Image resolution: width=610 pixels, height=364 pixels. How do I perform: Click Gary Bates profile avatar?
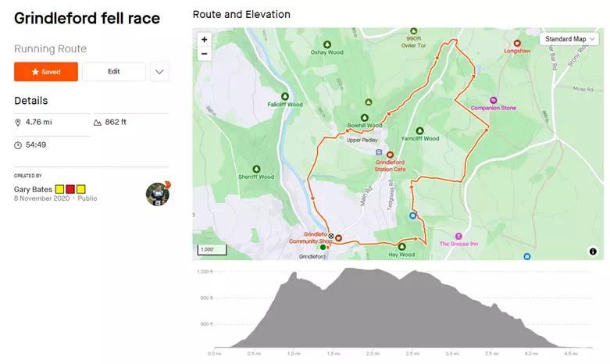(157, 194)
